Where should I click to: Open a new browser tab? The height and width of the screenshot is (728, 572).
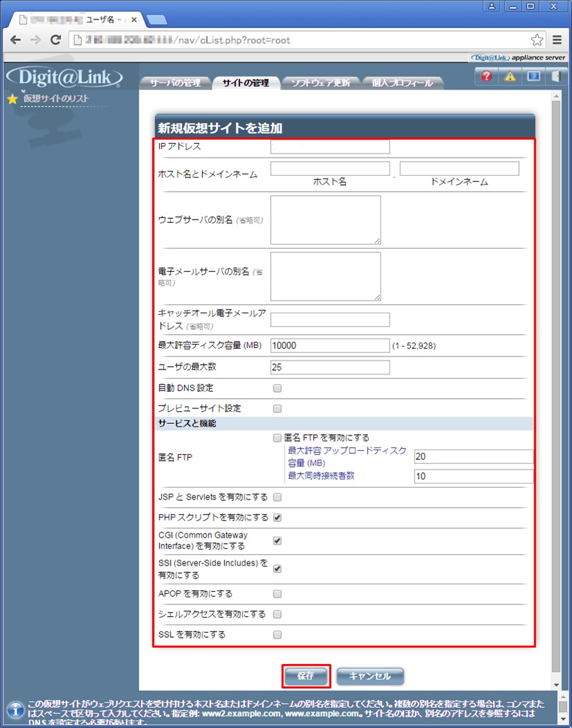157,20
